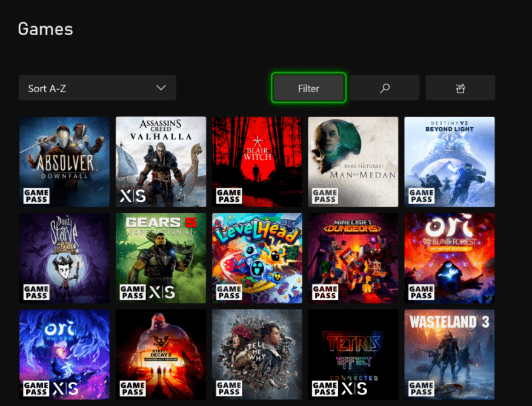
Task: Select the Absolver Downfall game tile
Action: pos(64,162)
